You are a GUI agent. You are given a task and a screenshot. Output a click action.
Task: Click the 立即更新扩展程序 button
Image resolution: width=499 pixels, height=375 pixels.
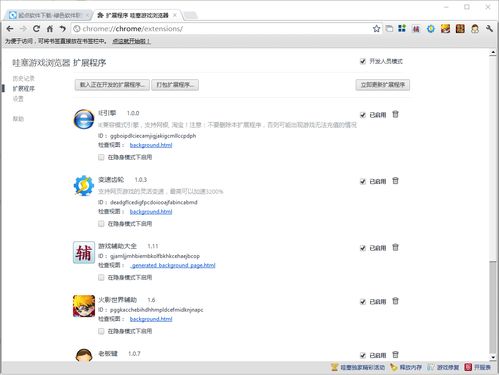[x=383, y=85]
